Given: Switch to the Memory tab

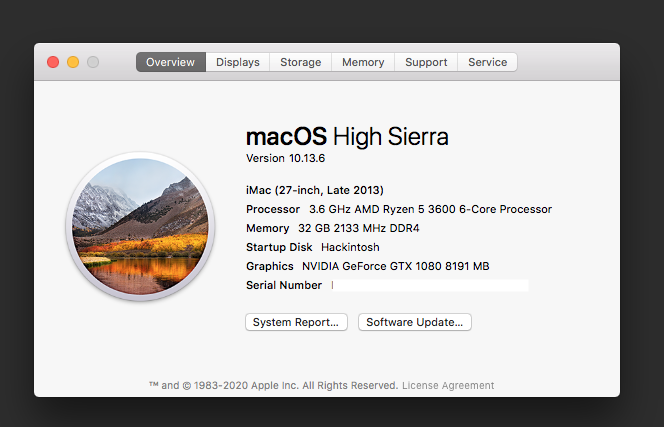Looking at the screenshot, I should (363, 62).
